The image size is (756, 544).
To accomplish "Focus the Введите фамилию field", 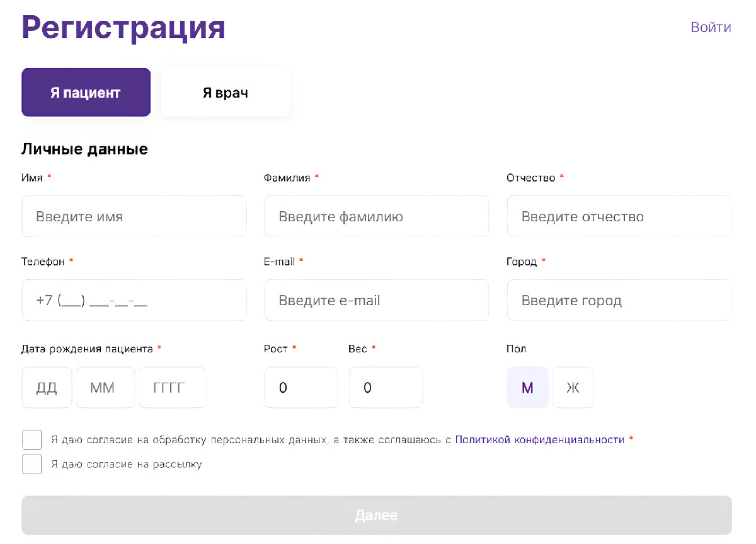I will [376, 216].
